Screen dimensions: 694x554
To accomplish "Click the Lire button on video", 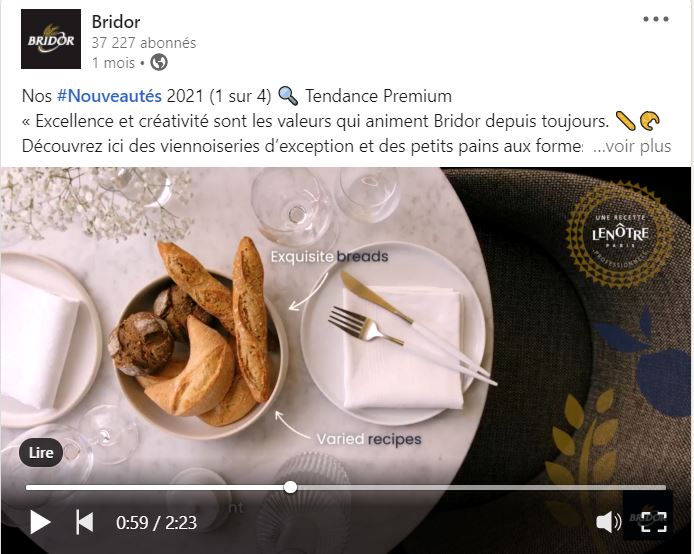I will click(x=41, y=453).
